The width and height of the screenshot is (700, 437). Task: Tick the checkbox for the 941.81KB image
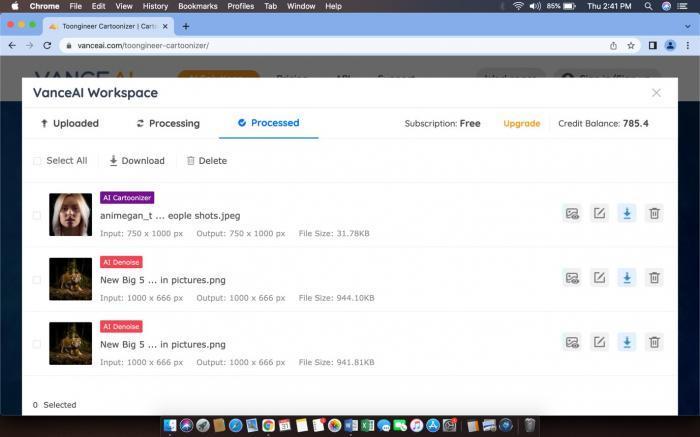click(37, 344)
